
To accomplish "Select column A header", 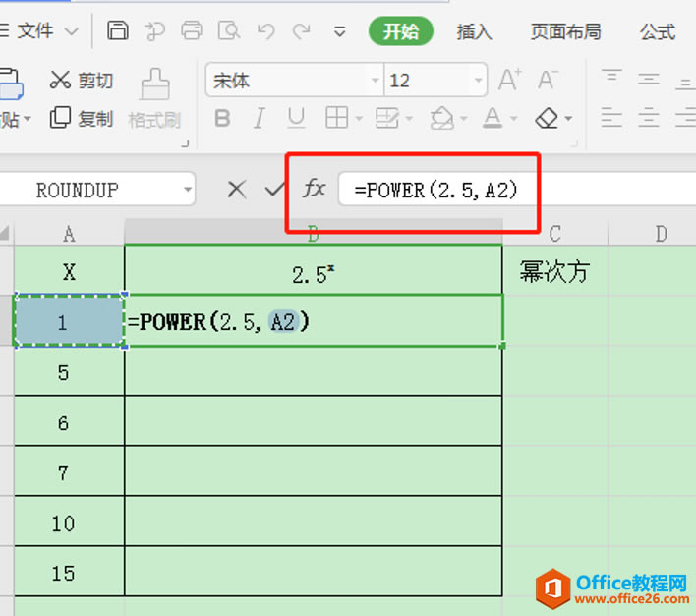I will 69,233.
